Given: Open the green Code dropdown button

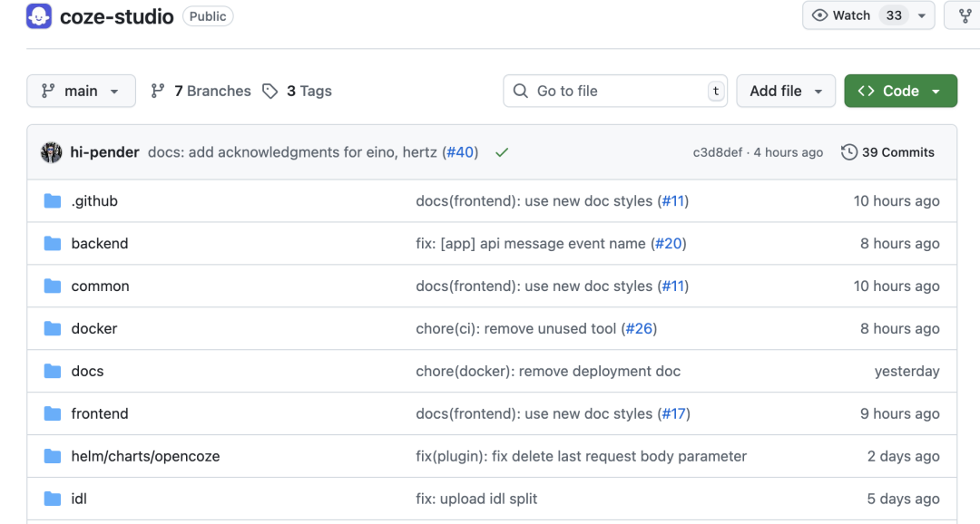Looking at the screenshot, I should tap(900, 91).
